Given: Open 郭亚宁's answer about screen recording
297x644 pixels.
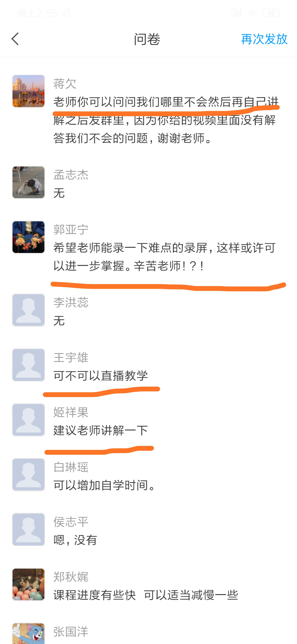Looking at the screenshot, I should tap(164, 257).
